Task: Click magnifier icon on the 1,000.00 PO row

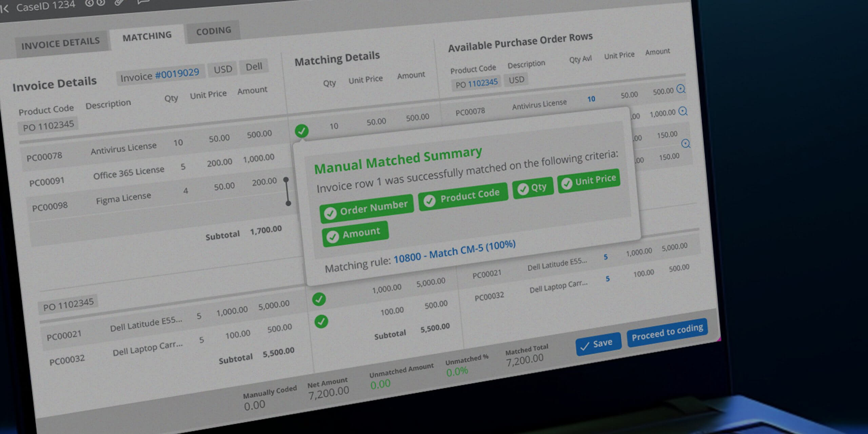Action: point(683,111)
